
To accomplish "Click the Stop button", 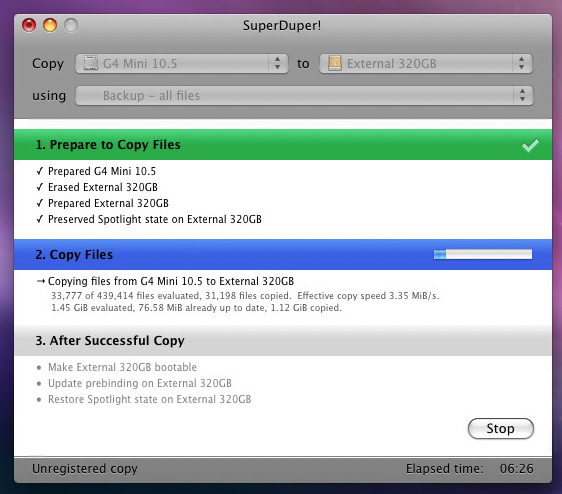I will [x=501, y=428].
